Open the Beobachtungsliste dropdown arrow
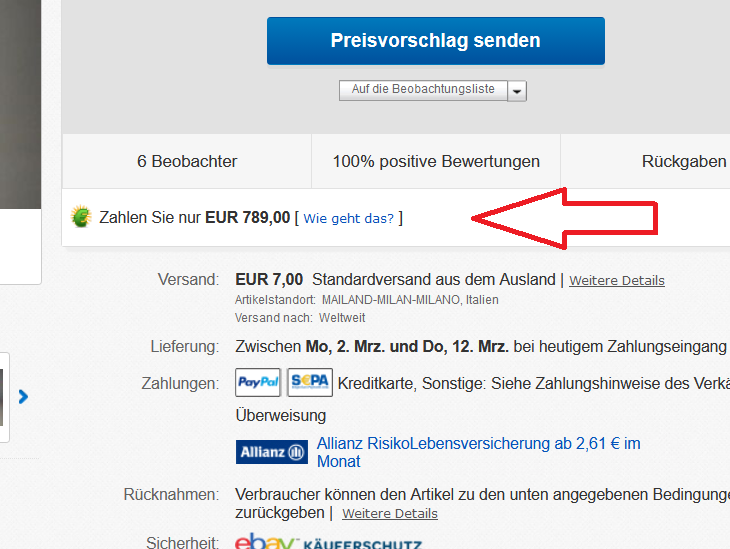Image resolution: width=730 pixels, height=549 pixels. 517,91
